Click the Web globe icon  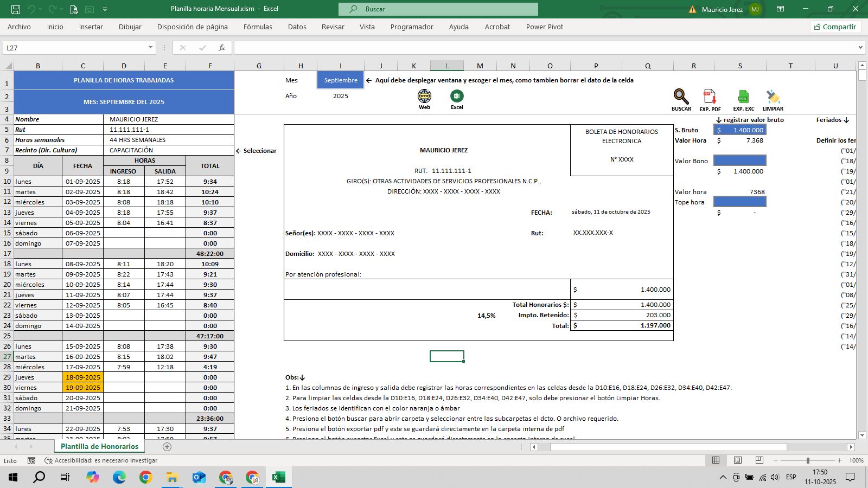(424, 97)
